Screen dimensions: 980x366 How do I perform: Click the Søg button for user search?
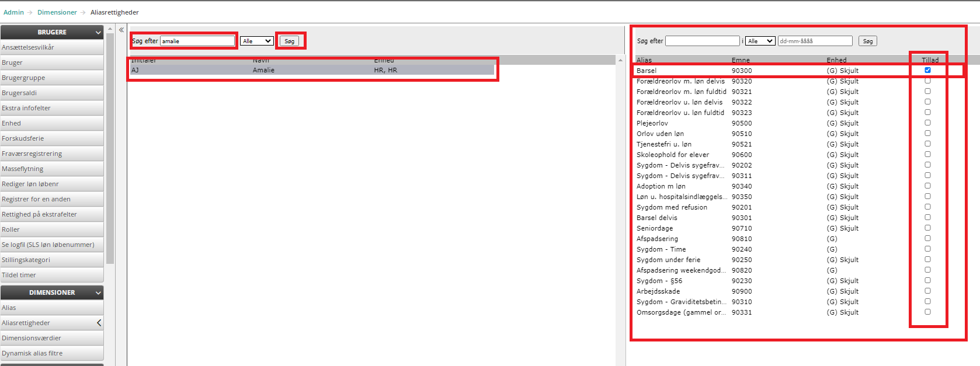click(x=289, y=41)
